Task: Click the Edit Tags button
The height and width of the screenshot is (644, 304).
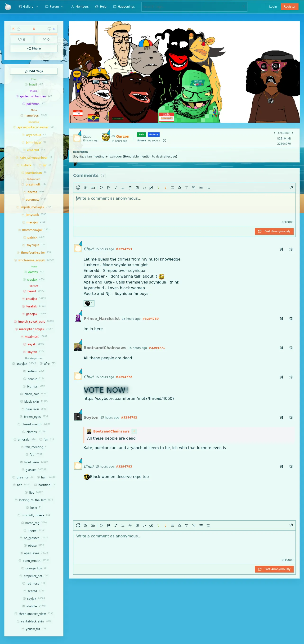Action: point(34,71)
